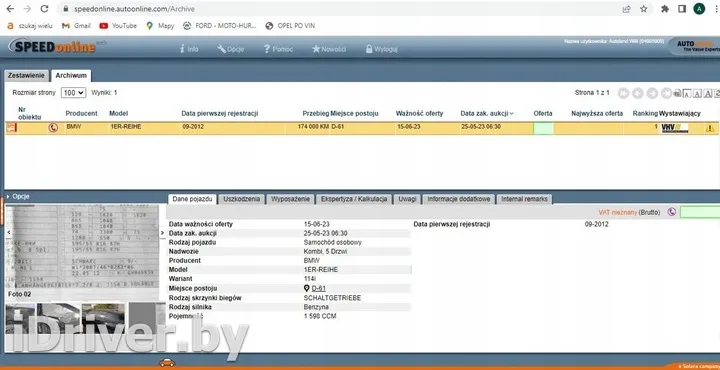The width and height of the screenshot is (720, 370).
Task: Open the Internal remarks tab
Action: (524, 199)
